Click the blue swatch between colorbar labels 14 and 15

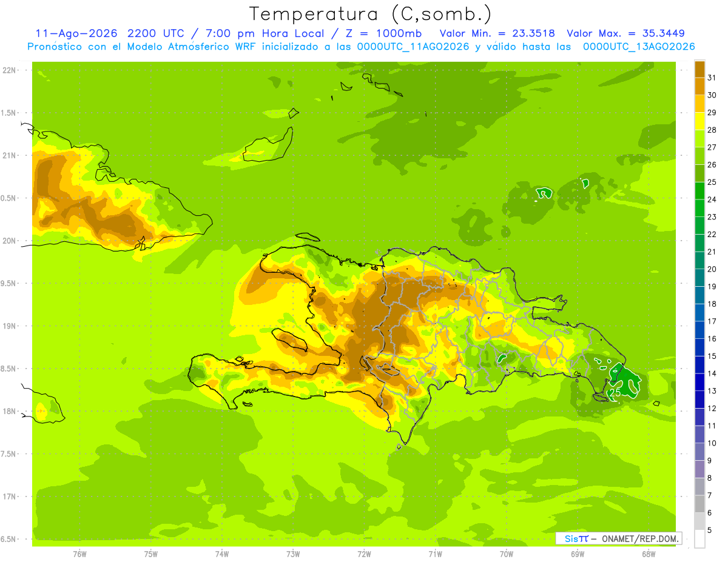click(699, 365)
